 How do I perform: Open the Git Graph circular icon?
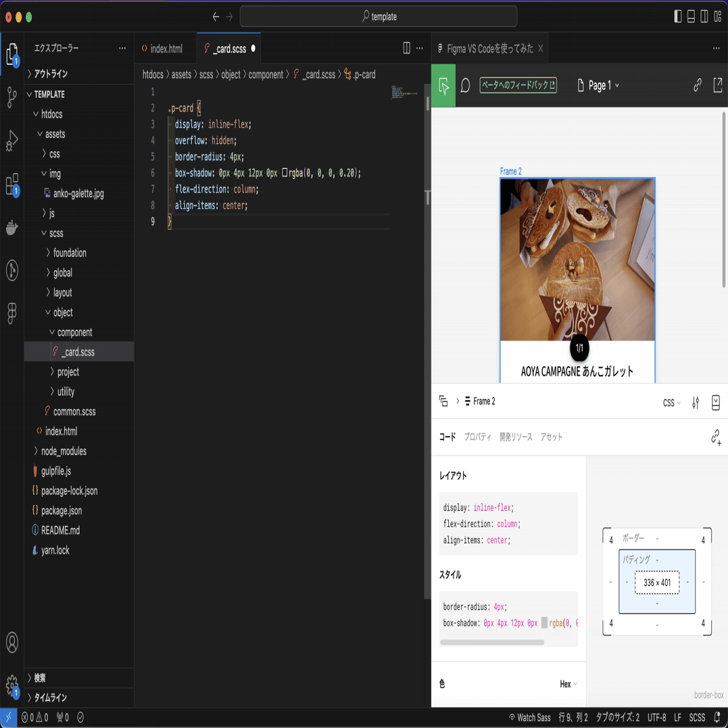tap(12, 270)
